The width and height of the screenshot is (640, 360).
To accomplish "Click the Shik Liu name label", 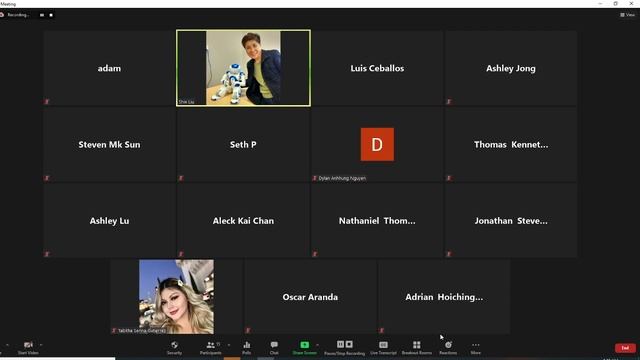I will [x=186, y=102].
